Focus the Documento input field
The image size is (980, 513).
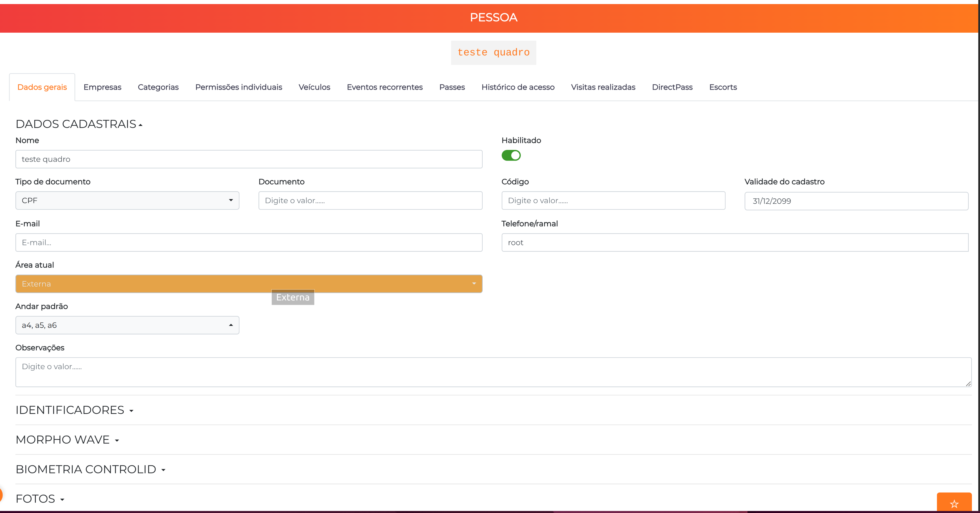tap(370, 200)
